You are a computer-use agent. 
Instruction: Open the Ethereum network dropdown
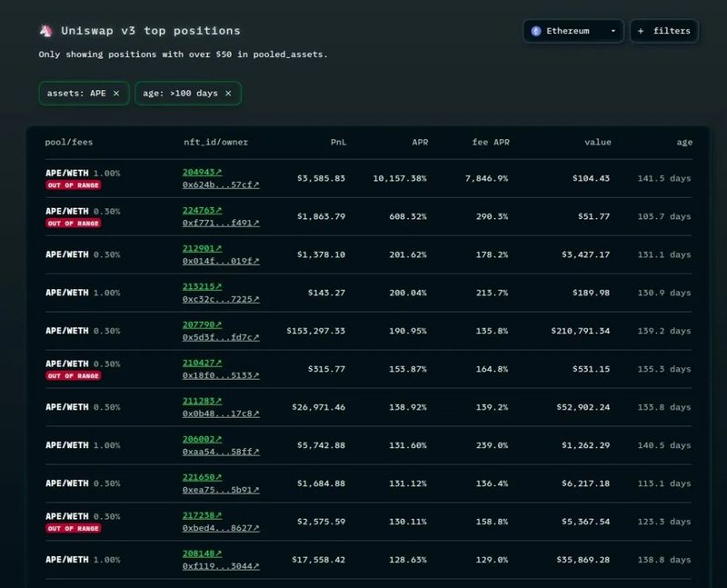click(x=573, y=31)
